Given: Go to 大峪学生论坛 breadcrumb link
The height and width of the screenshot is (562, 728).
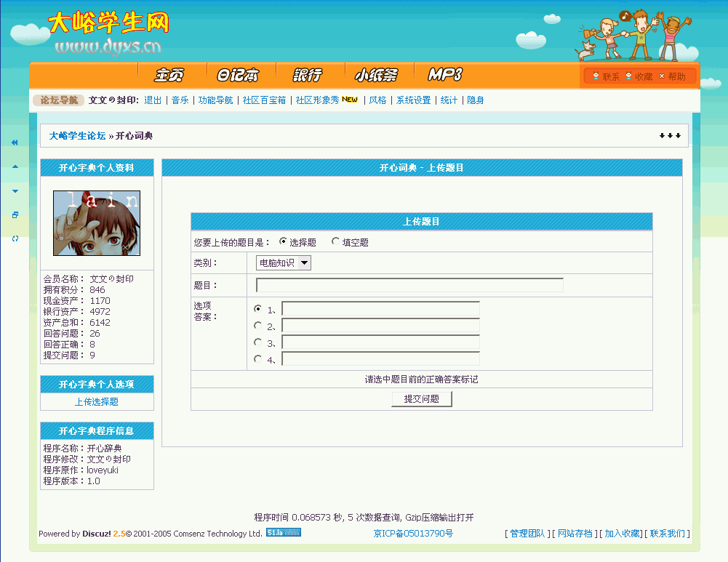Looking at the screenshot, I should [x=78, y=136].
